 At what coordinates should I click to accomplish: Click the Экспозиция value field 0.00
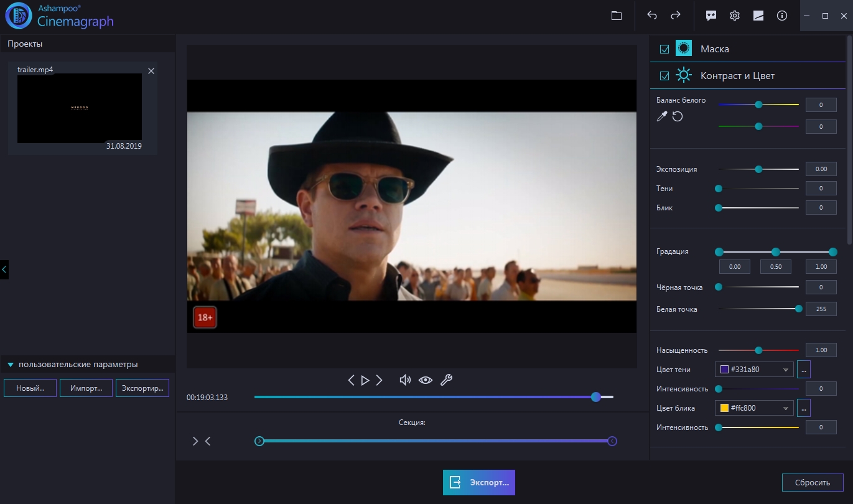point(821,169)
